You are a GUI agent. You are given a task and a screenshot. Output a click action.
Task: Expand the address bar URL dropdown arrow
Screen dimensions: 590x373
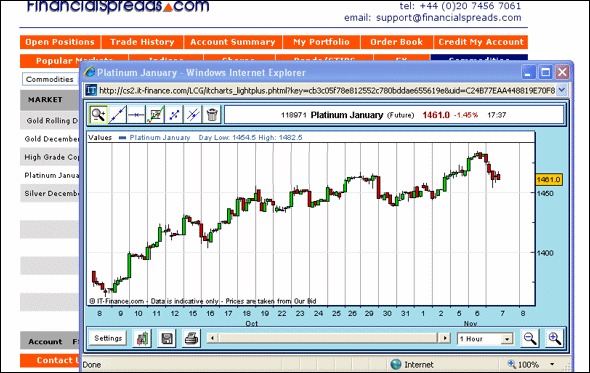tap(562, 90)
